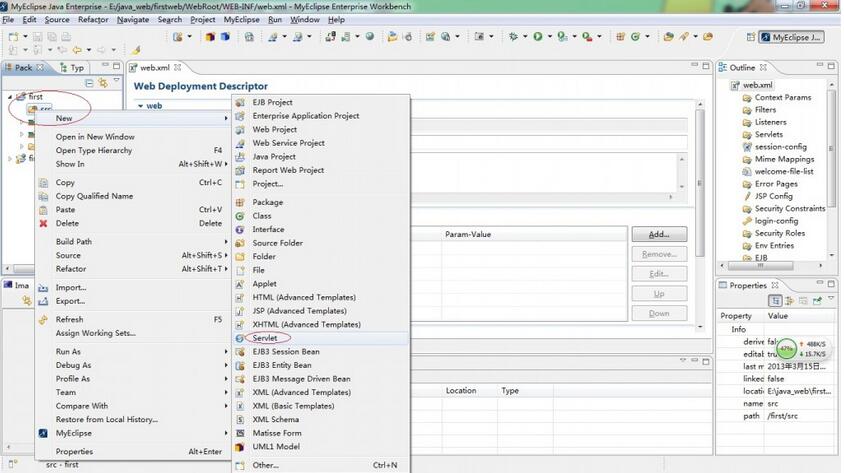Click the Add... button
Viewport: 844px width, 473px height.
click(x=659, y=234)
